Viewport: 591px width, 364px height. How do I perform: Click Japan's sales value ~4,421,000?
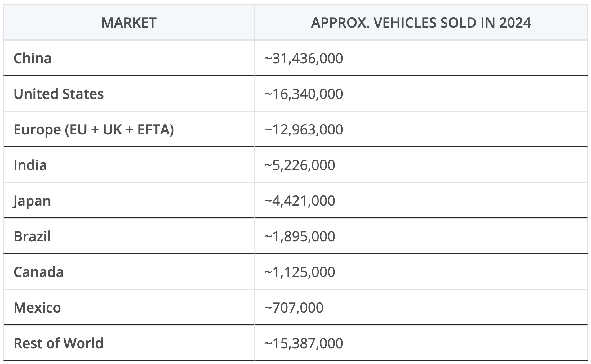[x=300, y=201]
